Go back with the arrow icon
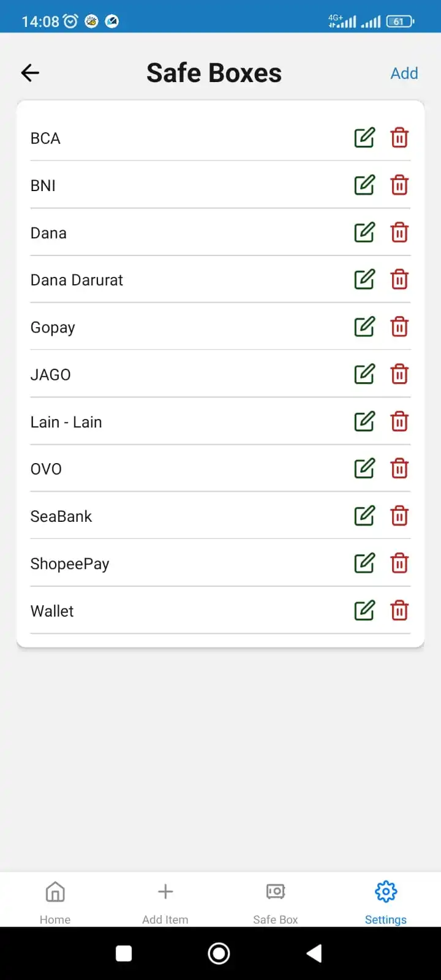This screenshot has width=441, height=980. tap(30, 73)
